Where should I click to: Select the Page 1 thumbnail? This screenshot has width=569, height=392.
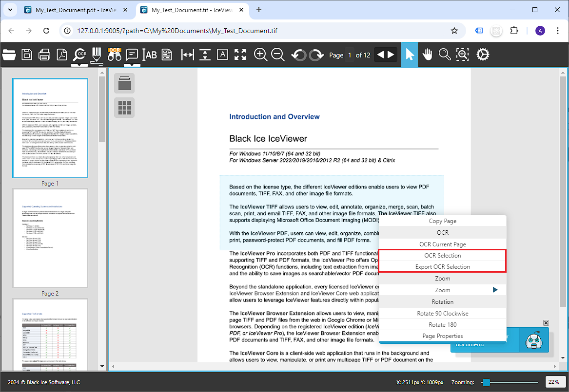click(x=50, y=128)
